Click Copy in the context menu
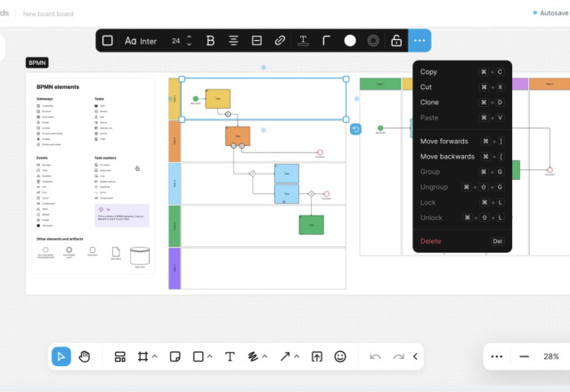 click(428, 71)
